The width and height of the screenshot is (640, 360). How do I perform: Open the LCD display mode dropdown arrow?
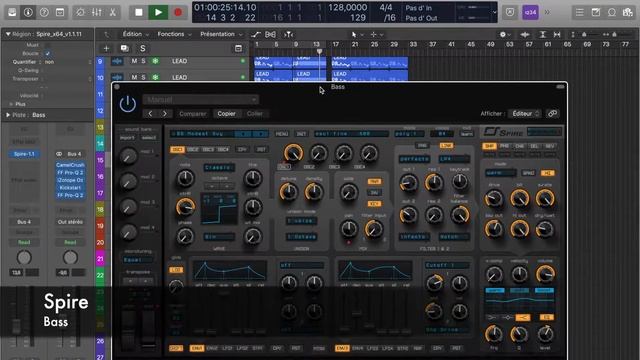[495, 12]
